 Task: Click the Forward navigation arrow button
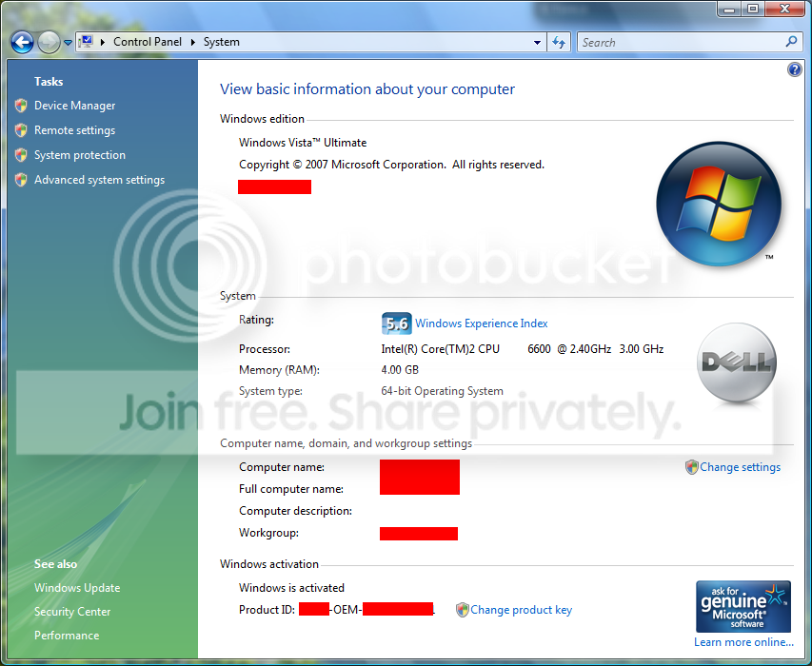click(x=50, y=43)
